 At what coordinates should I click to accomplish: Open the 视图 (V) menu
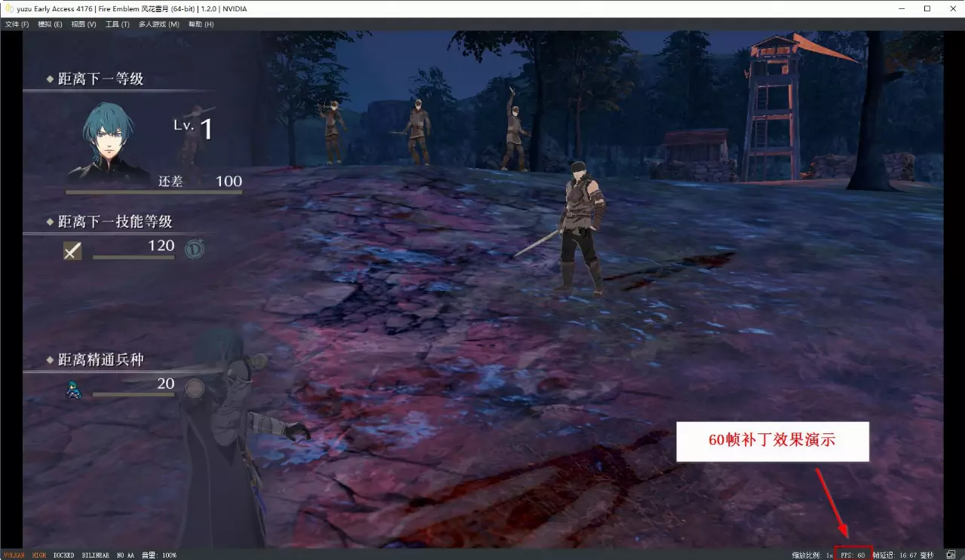84,24
